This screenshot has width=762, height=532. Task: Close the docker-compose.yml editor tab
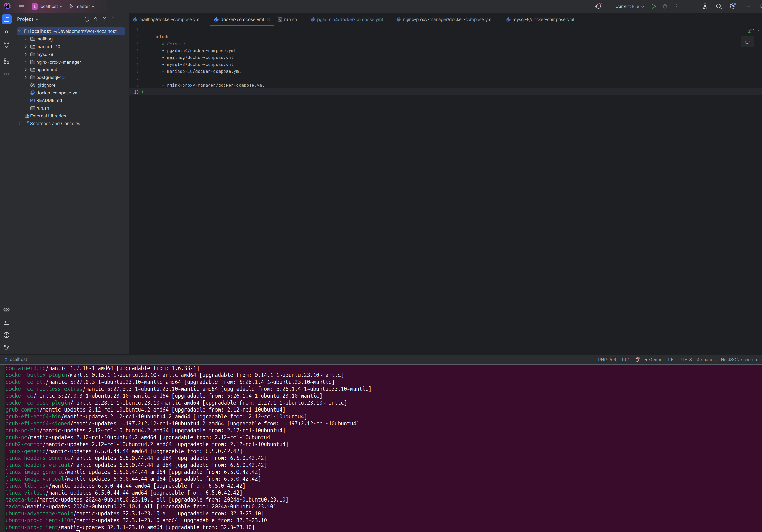click(x=269, y=19)
